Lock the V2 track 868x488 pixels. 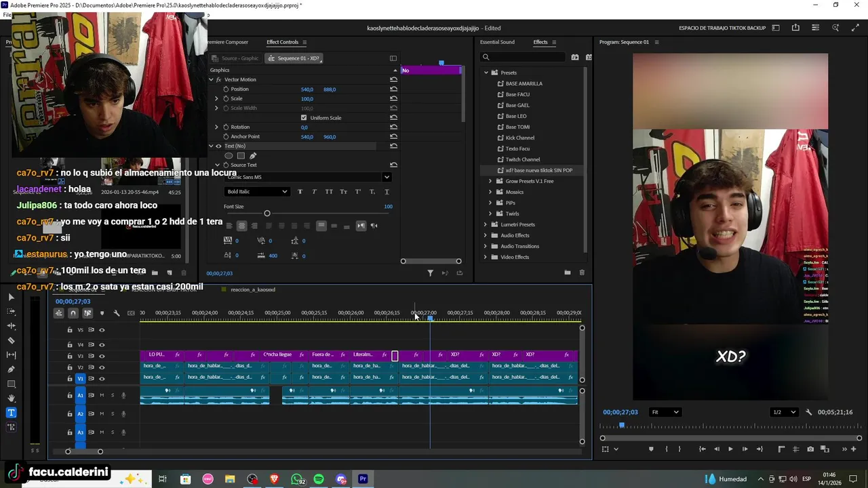[x=69, y=367]
